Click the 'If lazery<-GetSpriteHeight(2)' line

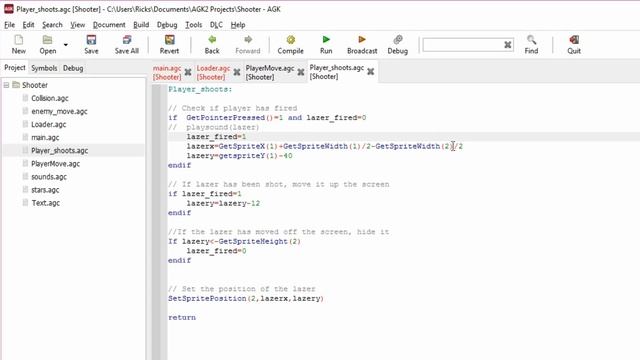[x=234, y=241]
